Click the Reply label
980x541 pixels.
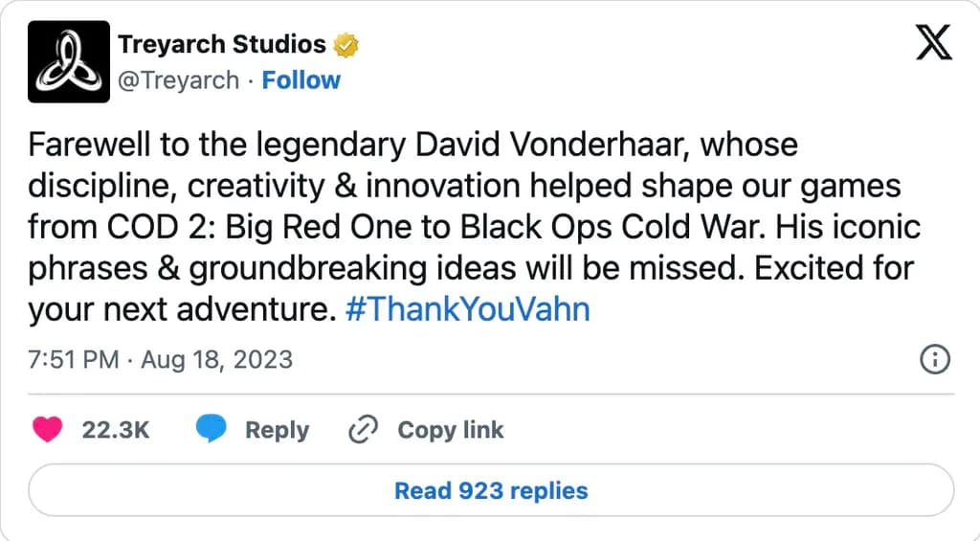click(277, 430)
